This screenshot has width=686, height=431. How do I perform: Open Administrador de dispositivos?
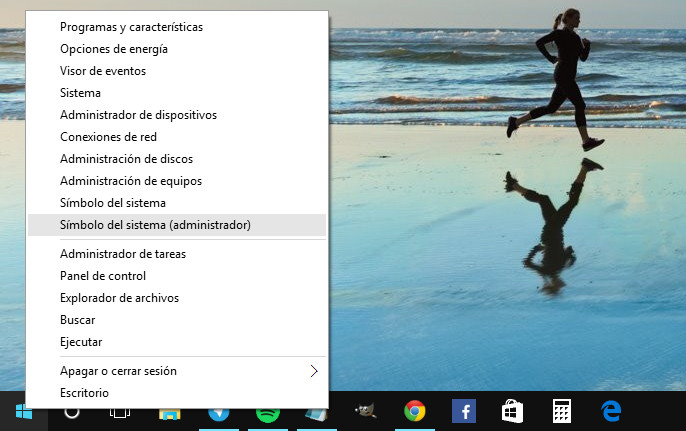pos(177,115)
